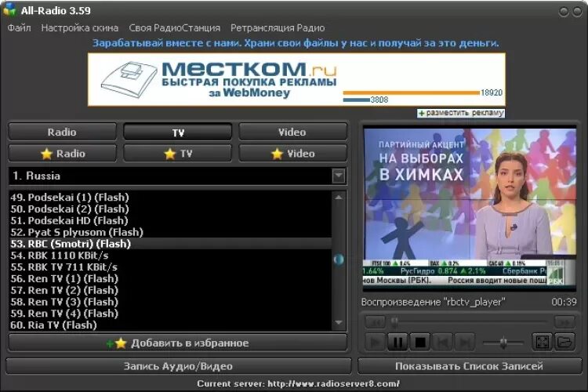Minimize the All-Radio window
The width and height of the screenshot is (588, 392).
tap(564, 12)
